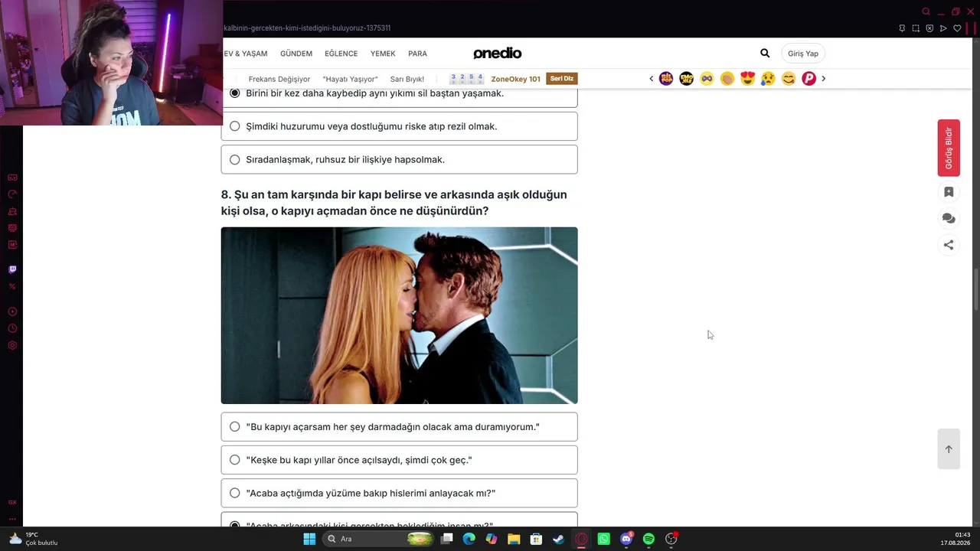
Task: Open the YEMEK menu
Action: pos(383,54)
